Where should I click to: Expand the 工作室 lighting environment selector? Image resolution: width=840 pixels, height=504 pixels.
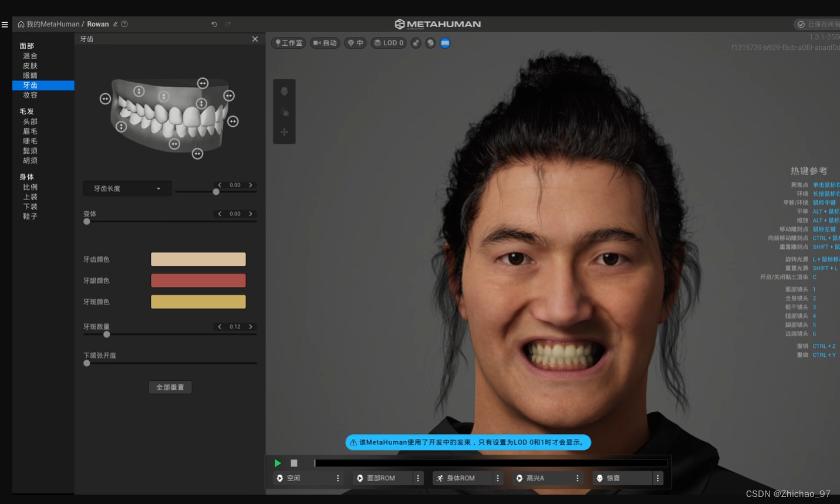point(289,43)
